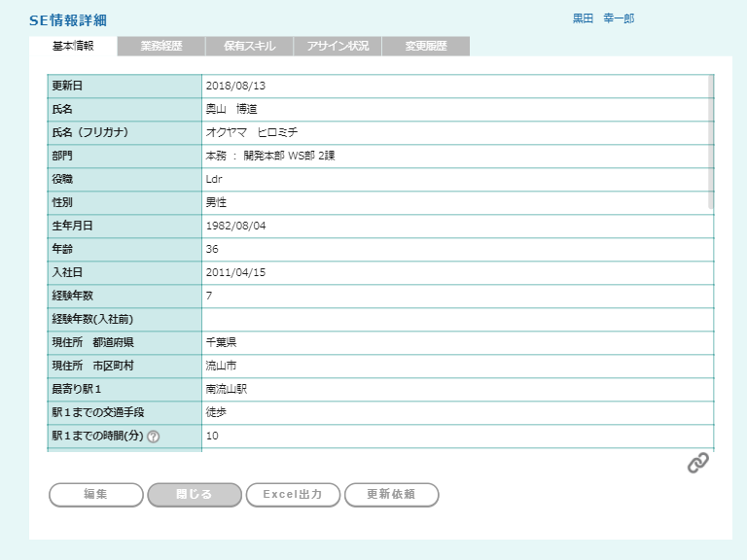Go to the アサイン状況 tab

[338, 46]
